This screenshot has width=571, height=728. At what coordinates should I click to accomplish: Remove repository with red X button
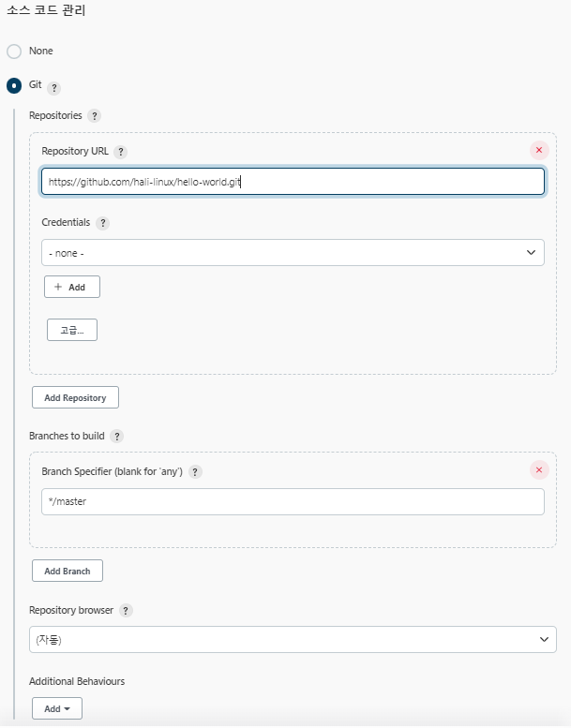tap(539, 150)
